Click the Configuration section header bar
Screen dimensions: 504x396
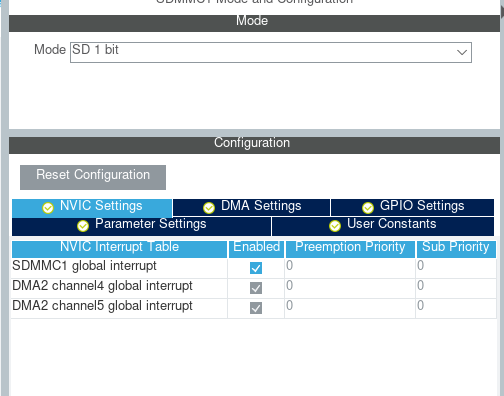tap(254, 145)
